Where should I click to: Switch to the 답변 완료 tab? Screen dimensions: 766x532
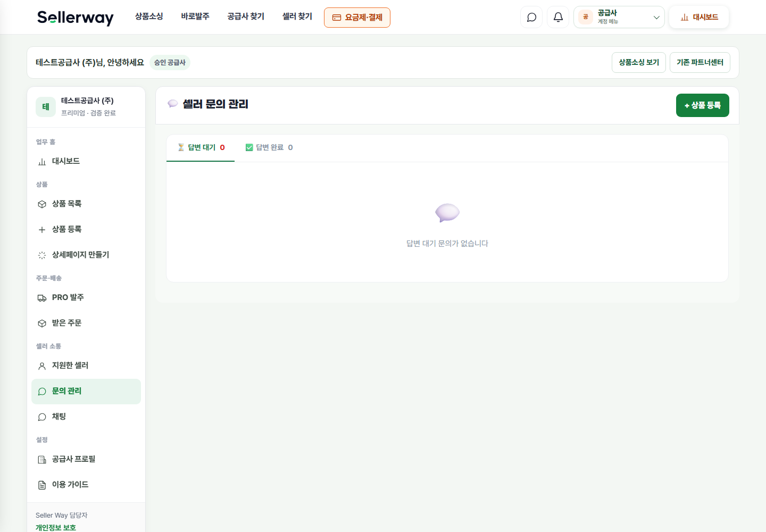269,148
